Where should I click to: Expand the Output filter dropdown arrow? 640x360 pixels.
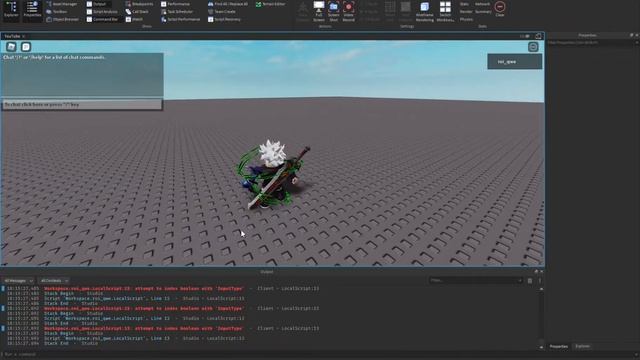[520, 281]
